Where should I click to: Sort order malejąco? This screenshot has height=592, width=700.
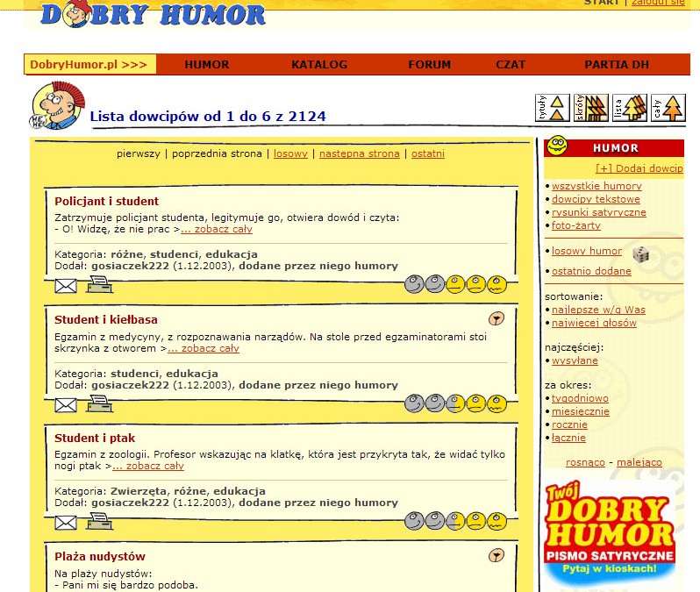coord(639,462)
